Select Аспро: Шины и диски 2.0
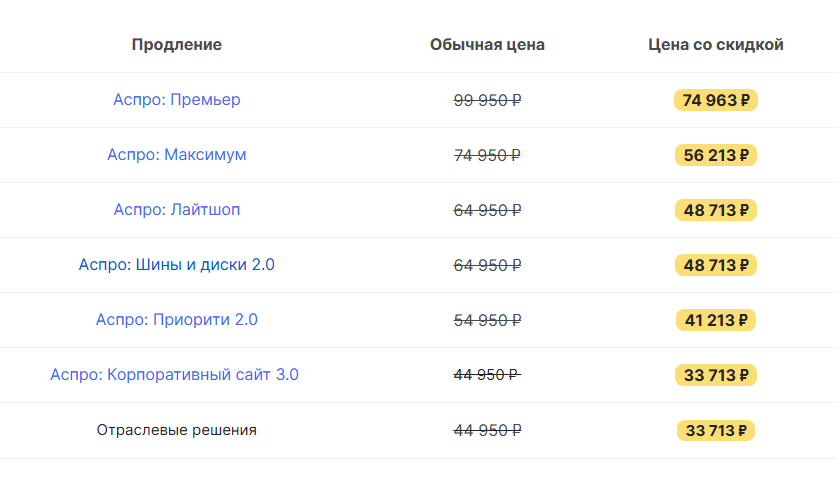 tap(177, 265)
